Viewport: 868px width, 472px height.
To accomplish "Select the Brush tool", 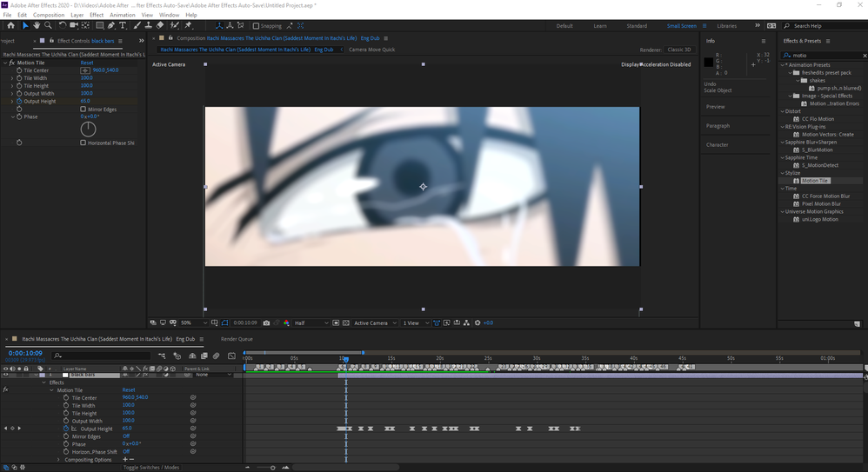I will pos(137,25).
